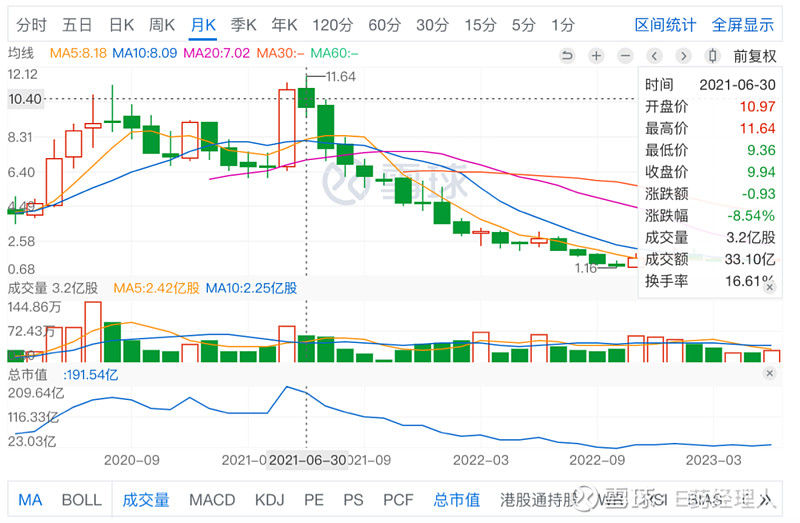
Task: Switch chart style via candlestick icon
Action: [x=713, y=56]
